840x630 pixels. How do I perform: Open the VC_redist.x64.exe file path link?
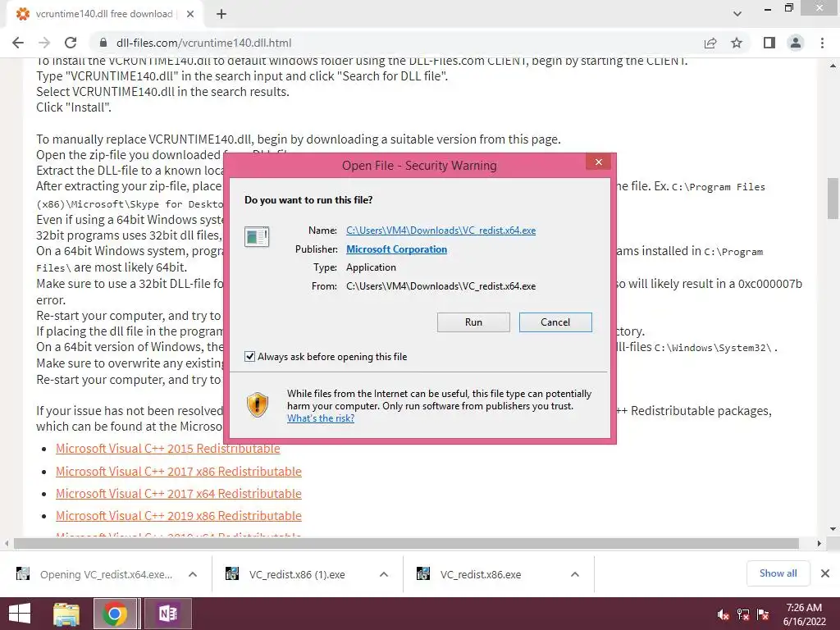tap(441, 231)
